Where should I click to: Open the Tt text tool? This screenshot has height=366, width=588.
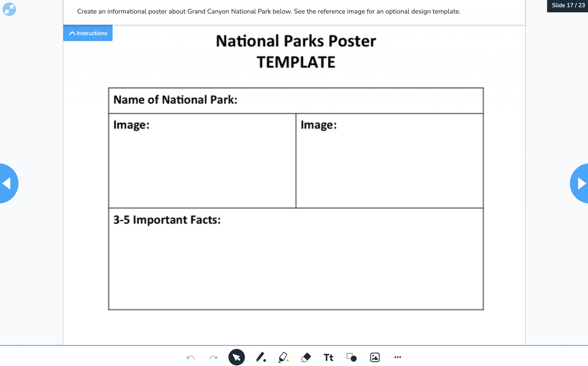[328, 357]
